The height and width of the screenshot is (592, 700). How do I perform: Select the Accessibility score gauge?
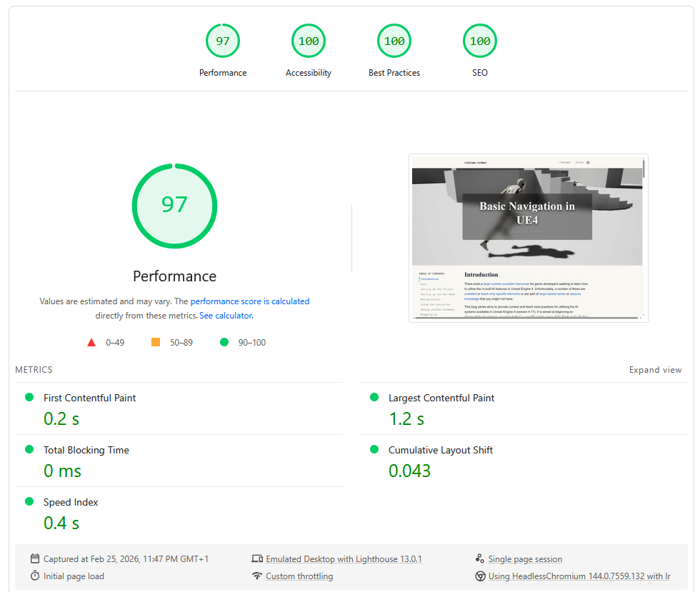tap(309, 41)
